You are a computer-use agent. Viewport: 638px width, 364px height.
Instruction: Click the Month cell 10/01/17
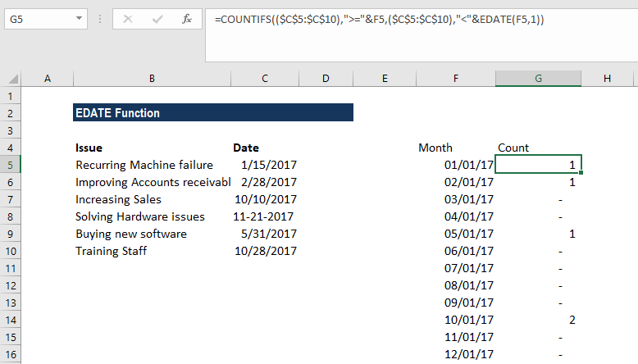[467, 320]
